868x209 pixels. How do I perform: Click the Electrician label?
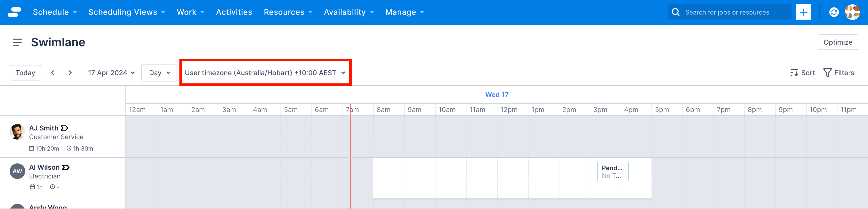click(x=45, y=176)
